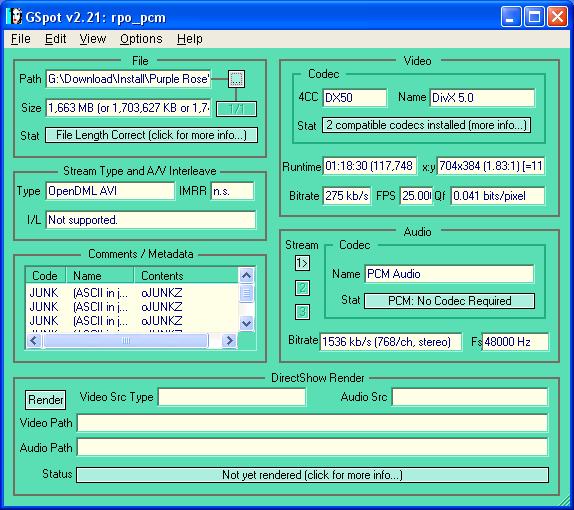Click the Audio Path field

click(x=312, y=447)
